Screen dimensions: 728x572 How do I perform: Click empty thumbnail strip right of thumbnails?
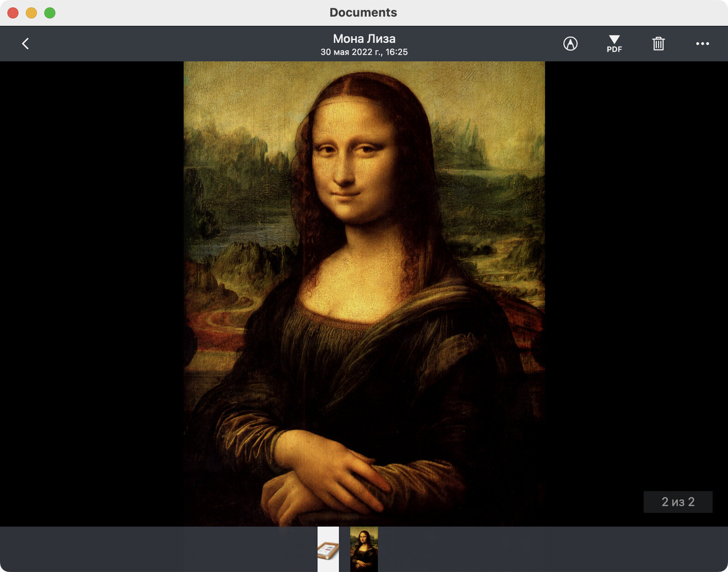(x=553, y=549)
